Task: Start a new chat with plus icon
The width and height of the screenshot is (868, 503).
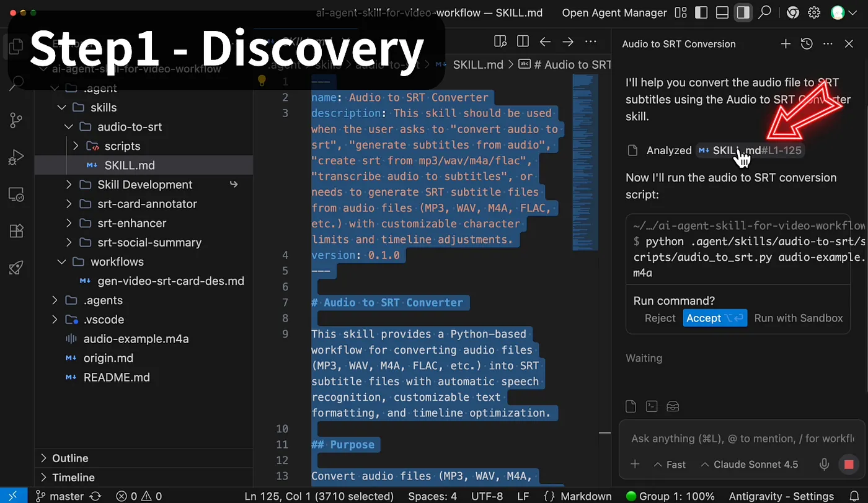Action: (786, 44)
